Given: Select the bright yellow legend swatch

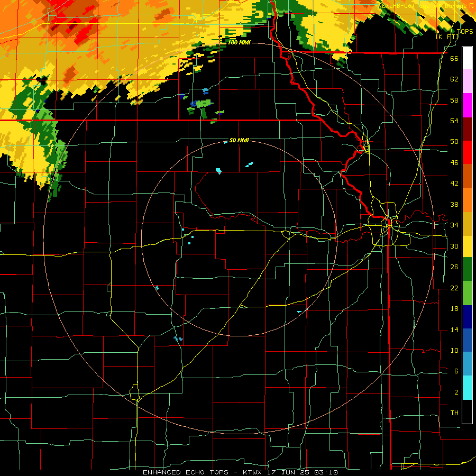Looking at the screenshot, I should click(467, 246).
